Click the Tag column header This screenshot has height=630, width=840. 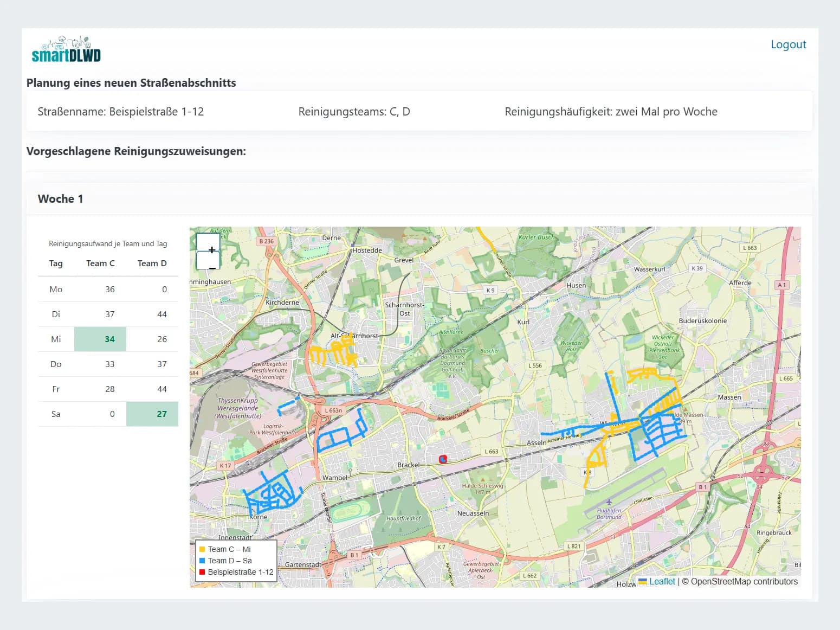coord(56,263)
